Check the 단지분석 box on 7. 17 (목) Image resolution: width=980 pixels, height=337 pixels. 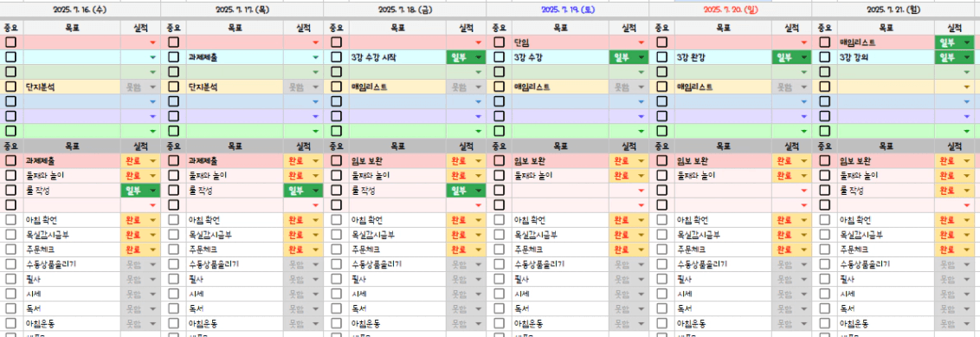click(174, 87)
